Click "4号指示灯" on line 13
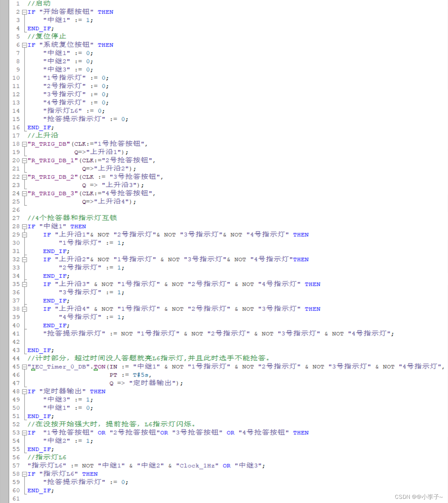Image resolution: width=448 pixels, height=503 pixels. [x=64, y=102]
